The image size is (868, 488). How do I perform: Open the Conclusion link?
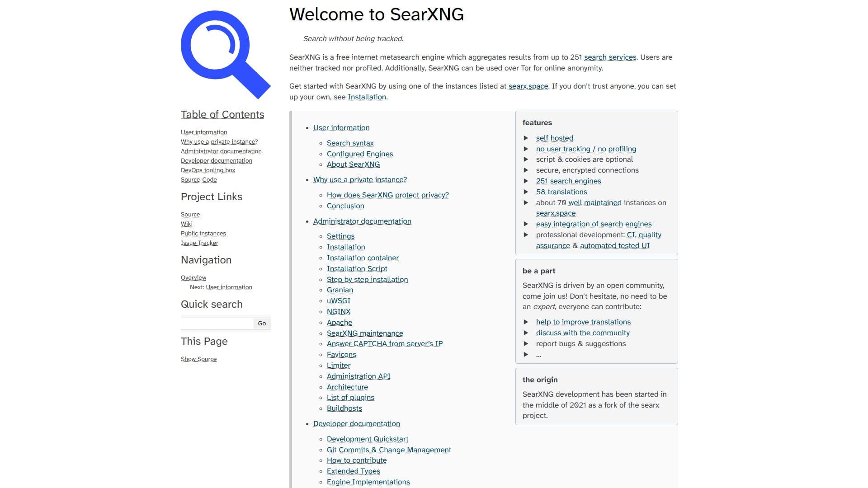(x=345, y=206)
